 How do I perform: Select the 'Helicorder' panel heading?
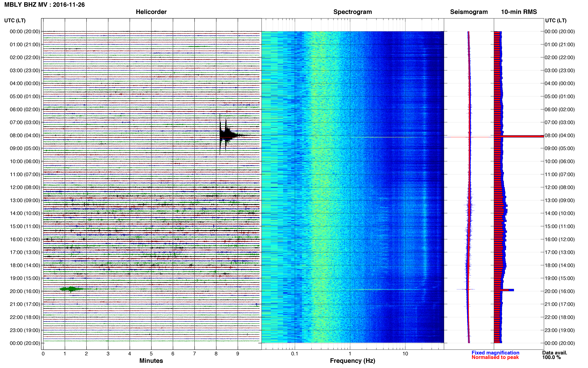[x=151, y=12]
